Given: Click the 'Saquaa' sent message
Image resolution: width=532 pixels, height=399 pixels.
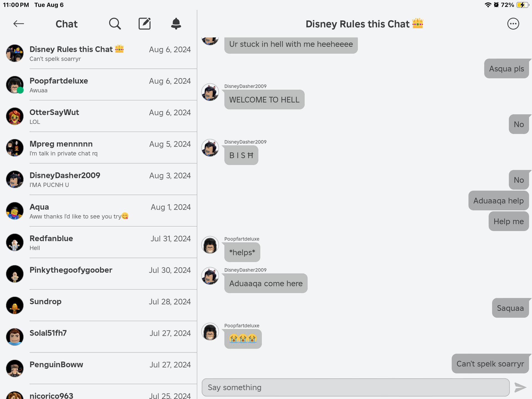Looking at the screenshot, I should coord(510,308).
